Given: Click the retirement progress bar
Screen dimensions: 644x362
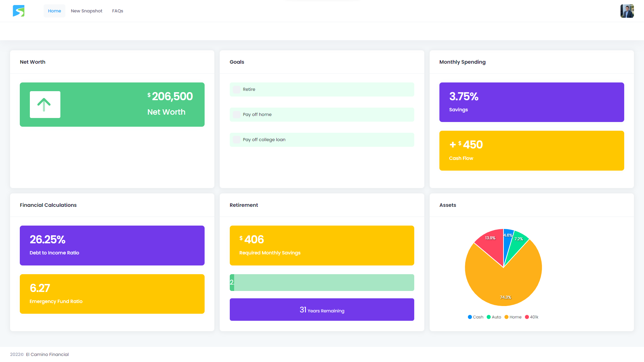Looking at the screenshot, I should pyautogui.click(x=322, y=283).
